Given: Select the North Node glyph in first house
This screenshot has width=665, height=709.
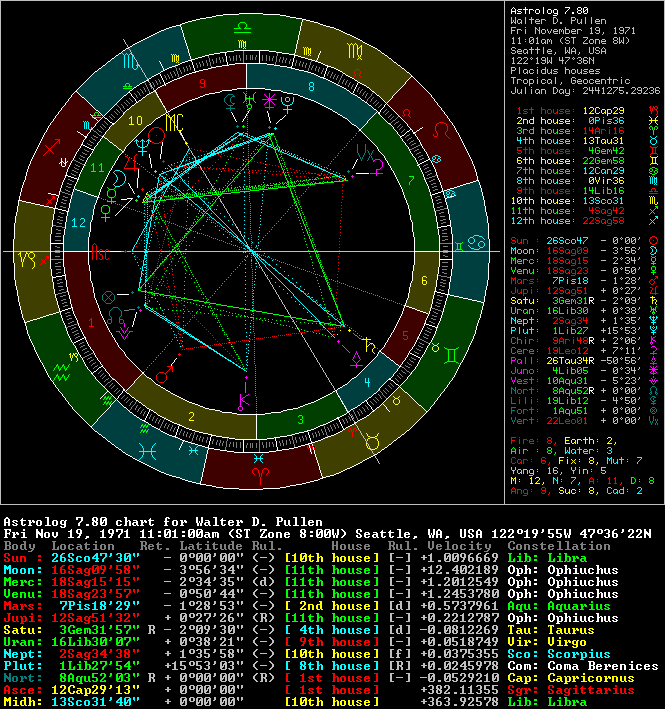Looking at the screenshot, I should pyautogui.click(x=116, y=315).
